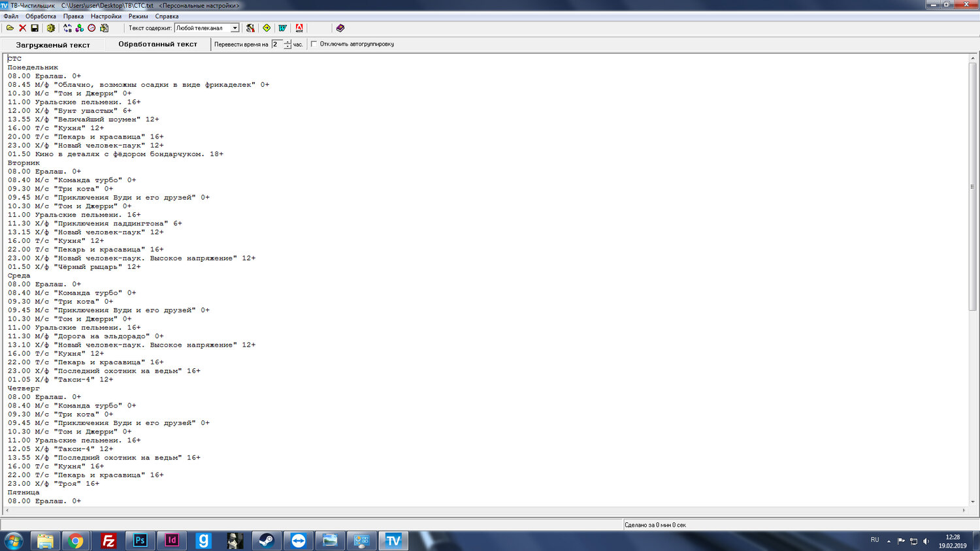Click the line '23.00 Х/ф Троя'
The image size is (980, 551).
53,484
